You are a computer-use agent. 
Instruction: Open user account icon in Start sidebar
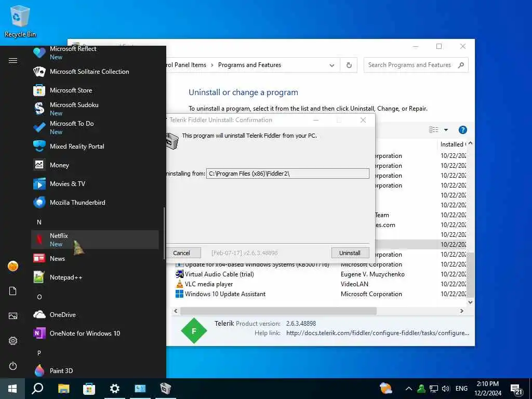coord(13,267)
